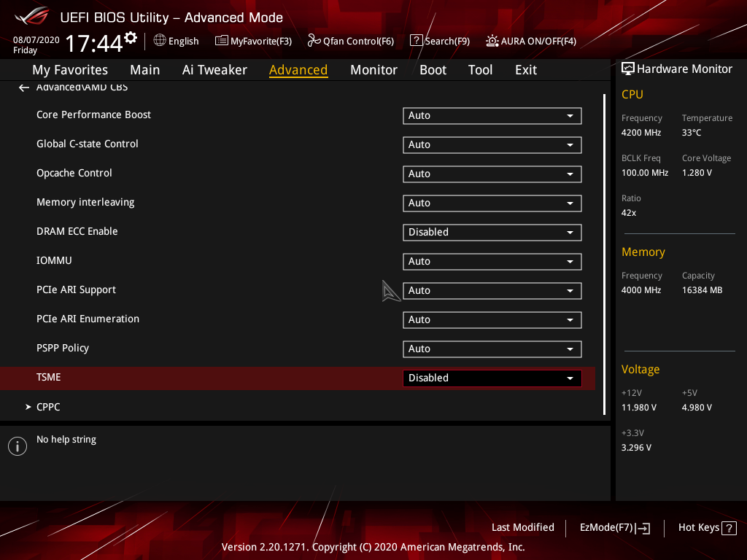Switch to Boot tab
747x560 pixels.
click(433, 70)
